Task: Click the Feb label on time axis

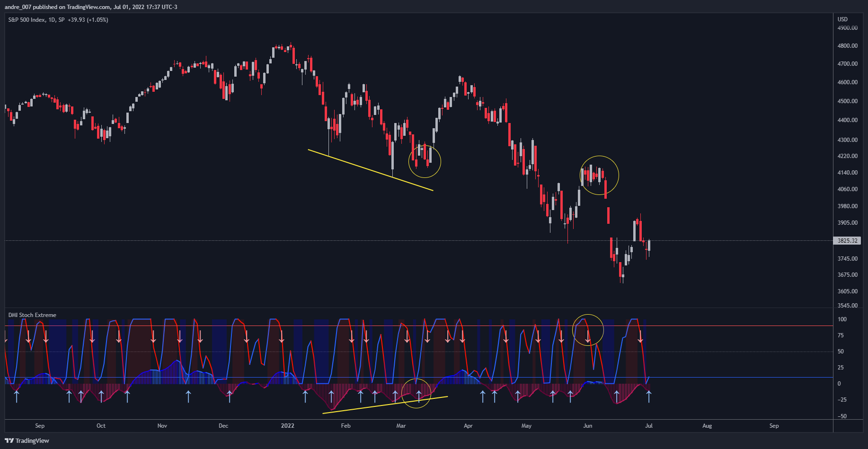Action: tap(346, 426)
